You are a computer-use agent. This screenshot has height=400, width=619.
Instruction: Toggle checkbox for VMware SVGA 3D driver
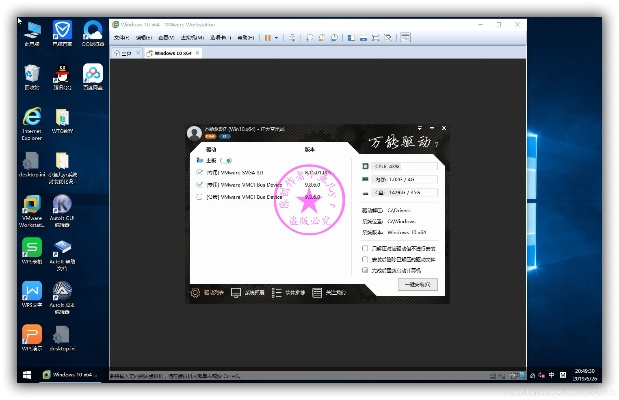click(x=200, y=172)
